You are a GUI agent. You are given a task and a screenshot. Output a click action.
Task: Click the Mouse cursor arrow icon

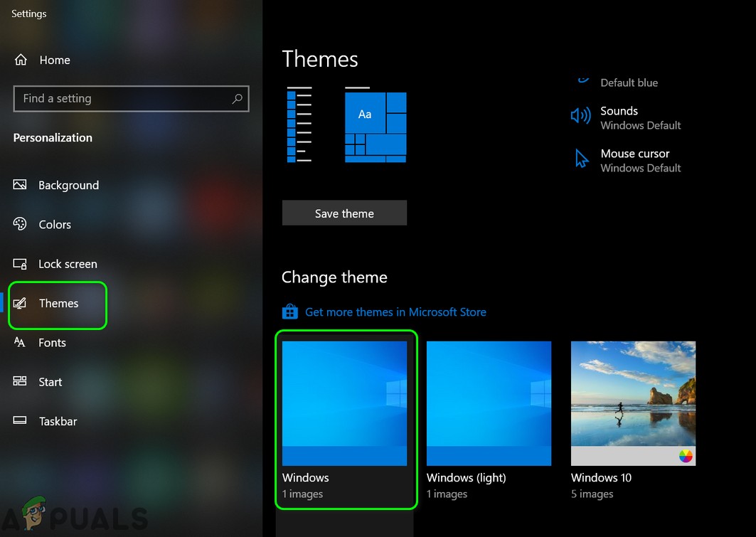point(582,159)
